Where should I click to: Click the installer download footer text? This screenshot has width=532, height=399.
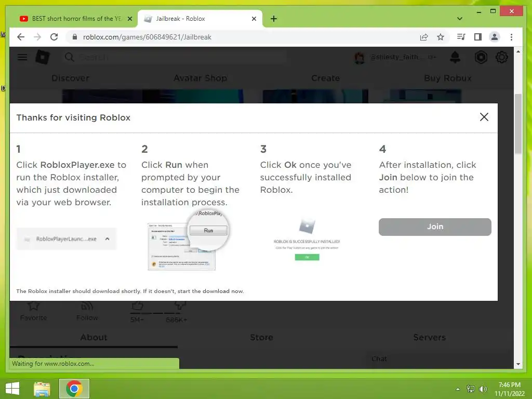pyautogui.click(x=130, y=291)
